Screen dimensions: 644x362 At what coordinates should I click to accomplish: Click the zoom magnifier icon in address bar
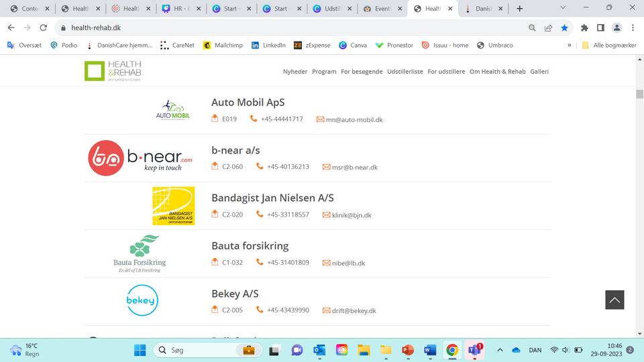coord(532,27)
